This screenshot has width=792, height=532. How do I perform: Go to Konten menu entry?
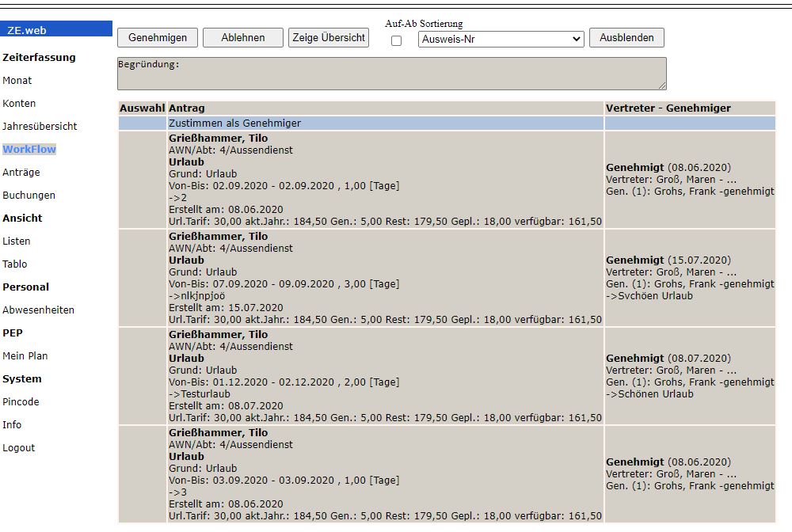19,104
